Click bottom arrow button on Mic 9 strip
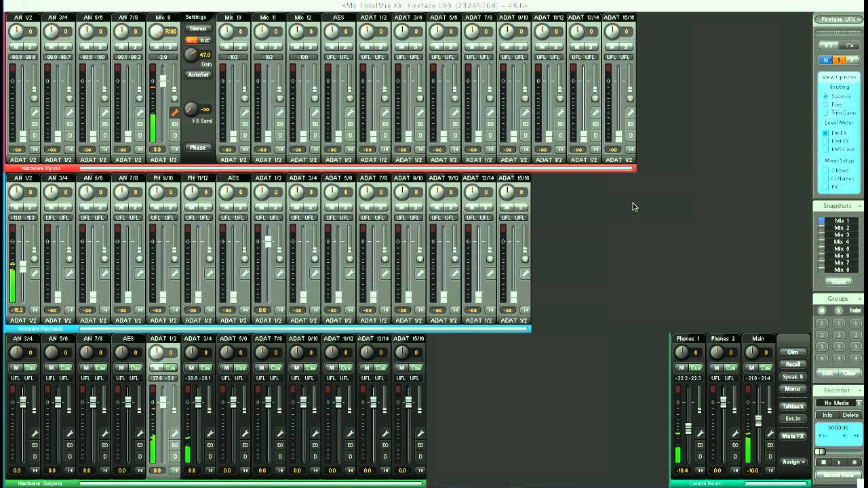The height and width of the screenshot is (488, 868). [x=175, y=149]
